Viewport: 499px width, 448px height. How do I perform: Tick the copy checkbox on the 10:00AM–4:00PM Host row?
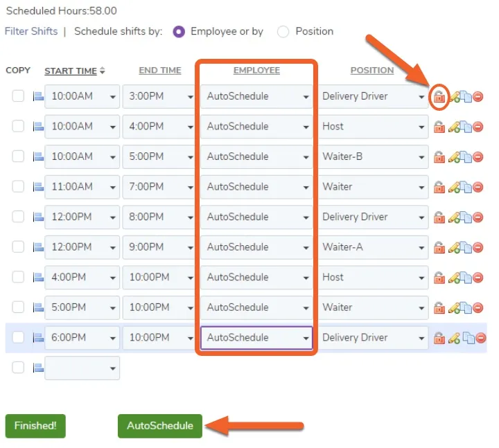point(18,126)
